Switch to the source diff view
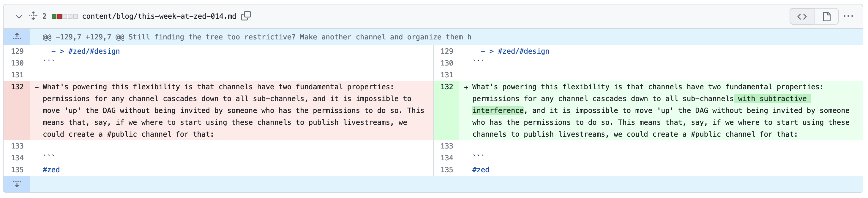This screenshot has width=868, height=198. pyautogui.click(x=802, y=17)
